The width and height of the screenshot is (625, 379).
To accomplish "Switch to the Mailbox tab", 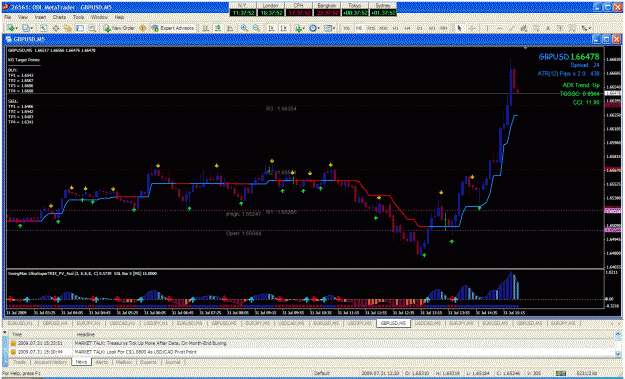I will [x=124, y=362].
